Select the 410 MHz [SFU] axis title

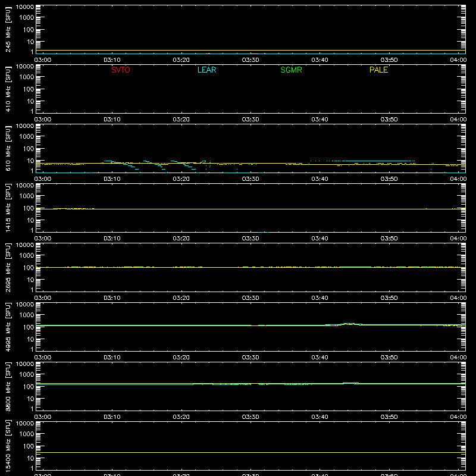[x=8, y=89]
